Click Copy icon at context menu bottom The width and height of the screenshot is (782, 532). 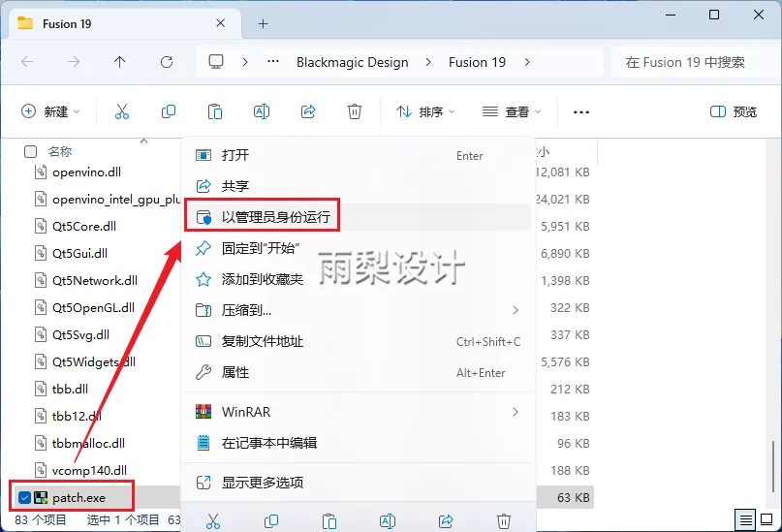pos(271,521)
